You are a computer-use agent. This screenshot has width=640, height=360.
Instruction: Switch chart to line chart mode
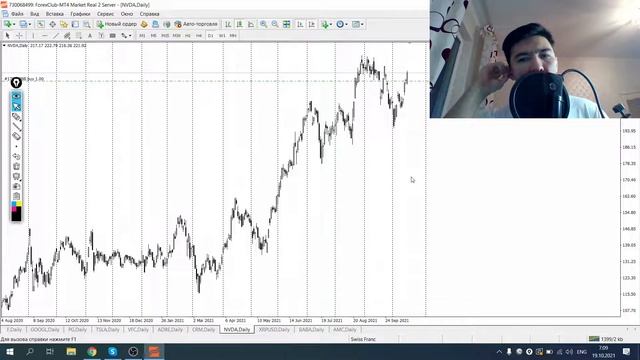pyautogui.click(x=251, y=24)
